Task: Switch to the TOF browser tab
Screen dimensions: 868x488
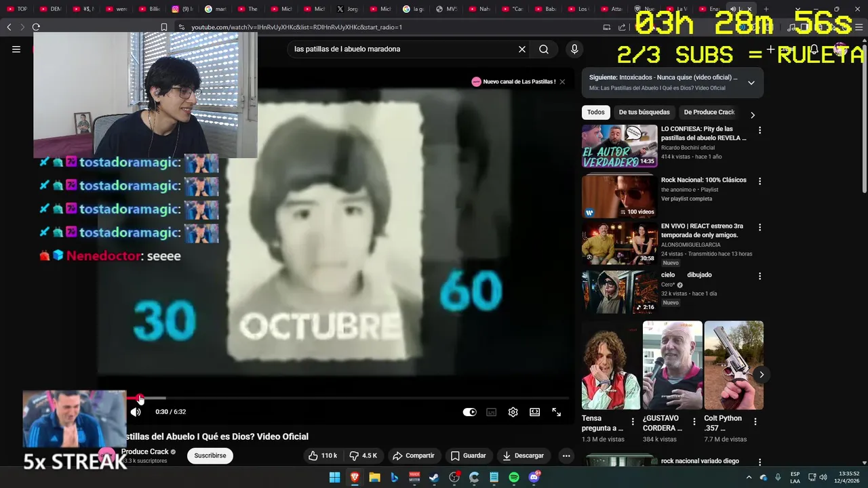Action: pyautogui.click(x=17, y=9)
